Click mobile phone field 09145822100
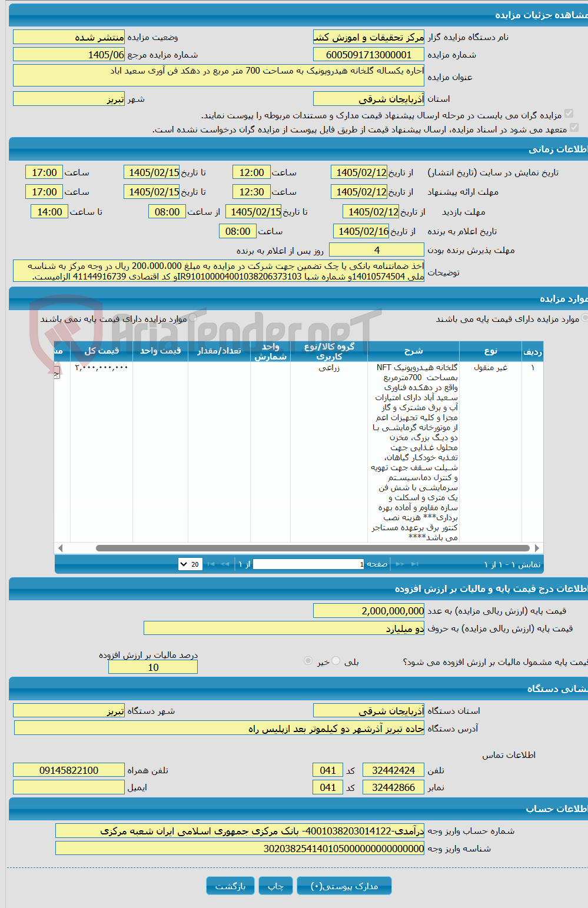 tap(69, 770)
